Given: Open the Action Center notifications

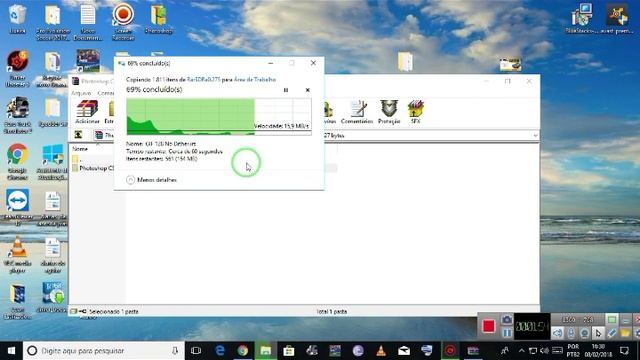Looking at the screenshot, I should [x=624, y=351].
